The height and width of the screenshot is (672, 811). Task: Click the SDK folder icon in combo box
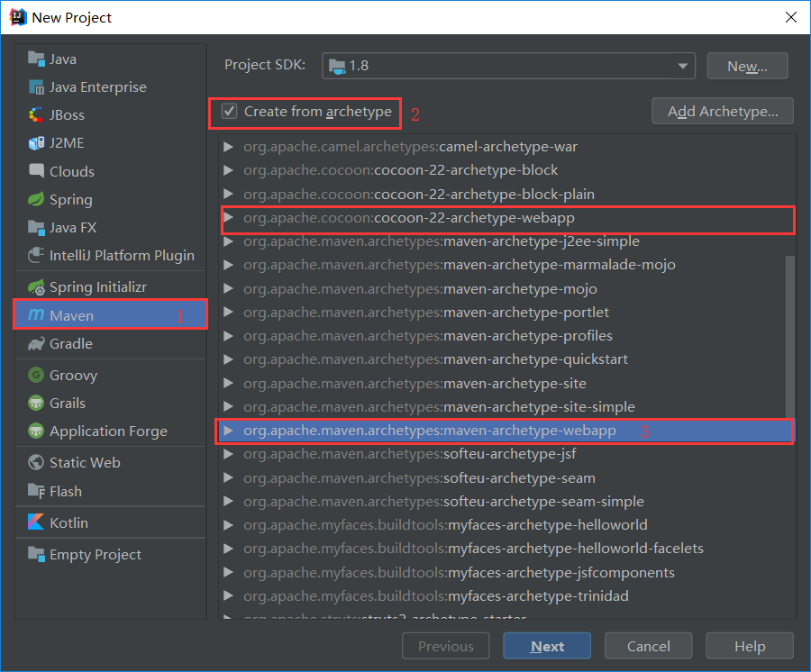click(337, 66)
